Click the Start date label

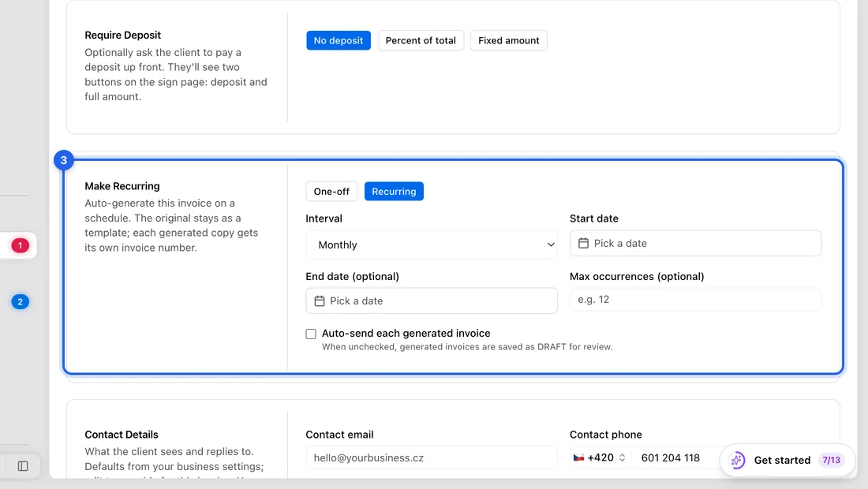[594, 218]
